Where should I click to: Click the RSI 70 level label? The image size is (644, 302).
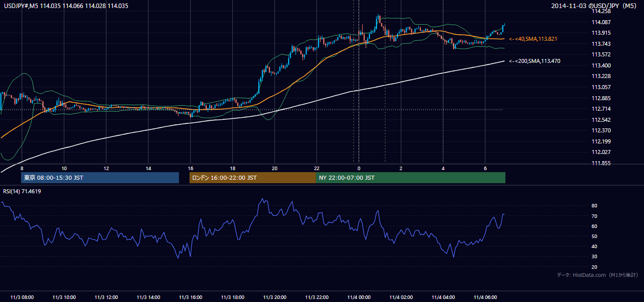pyautogui.click(x=594, y=216)
